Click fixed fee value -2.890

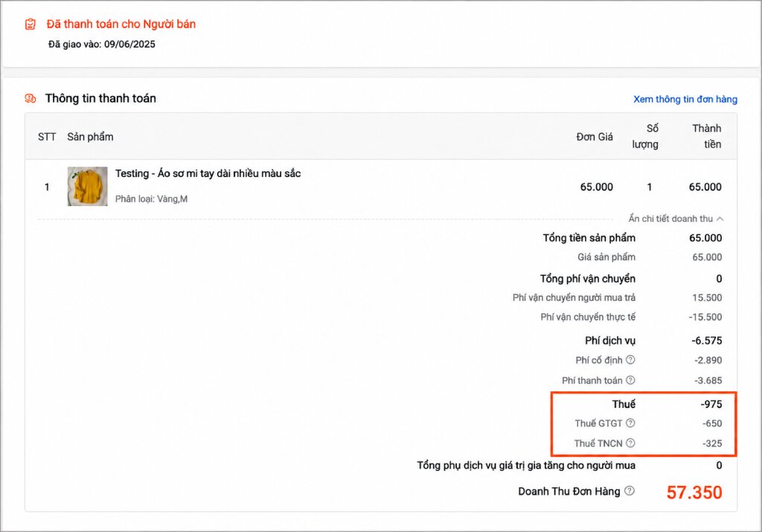coord(708,361)
